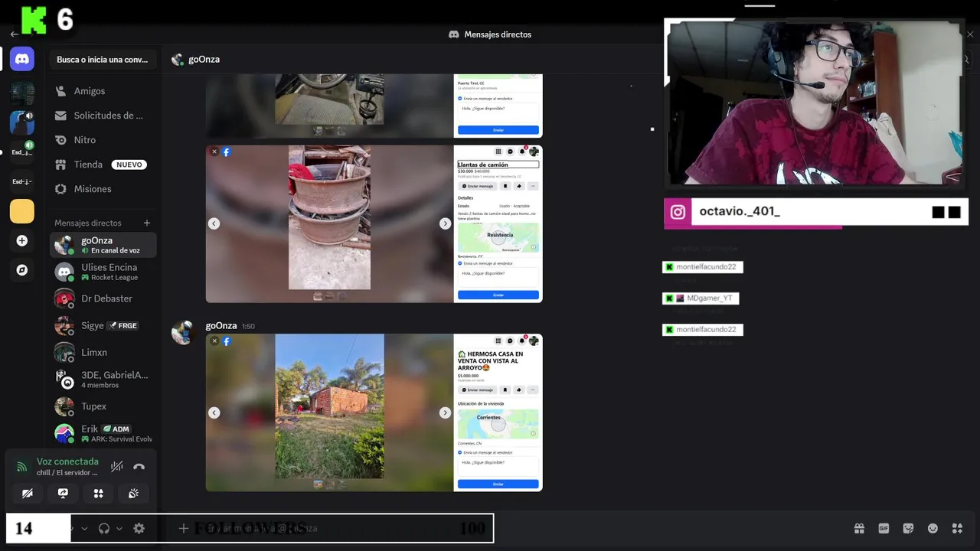
Task: Open the chat with Tupex
Action: 103,406
